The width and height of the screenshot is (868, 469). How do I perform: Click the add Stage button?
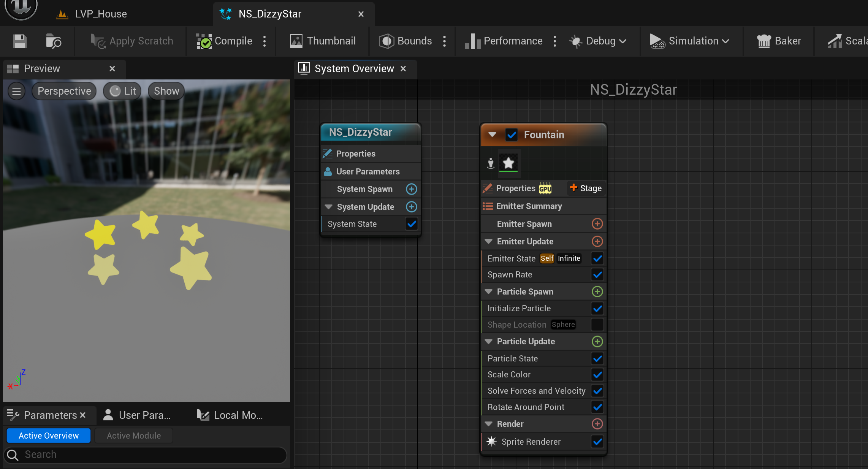(x=586, y=188)
